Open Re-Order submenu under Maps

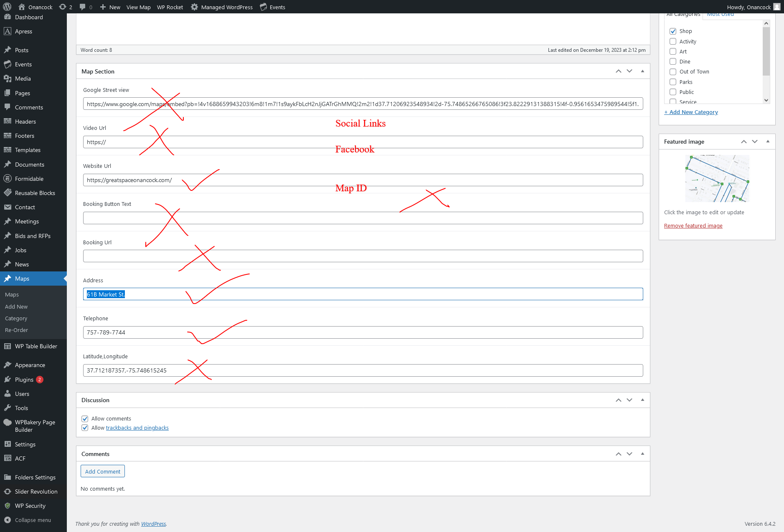point(16,330)
